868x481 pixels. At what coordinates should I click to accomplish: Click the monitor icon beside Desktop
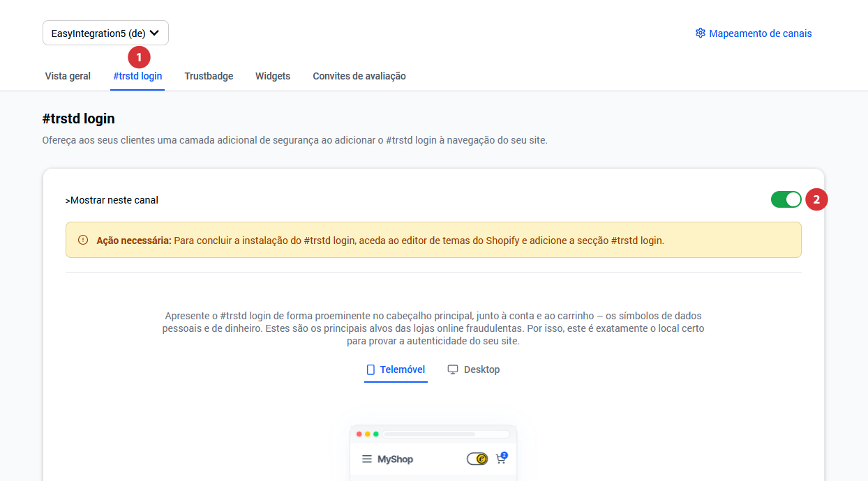pyautogui.click(x=453, y=369)
